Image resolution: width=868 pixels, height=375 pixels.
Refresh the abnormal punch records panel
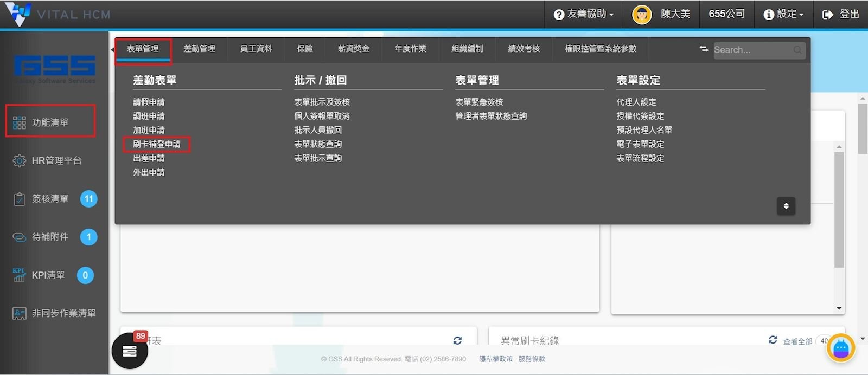tap(773, 340)
